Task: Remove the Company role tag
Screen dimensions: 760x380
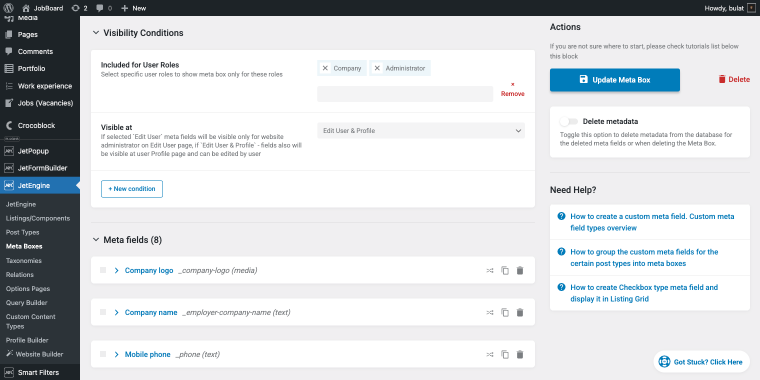Action: coord(325,68)
